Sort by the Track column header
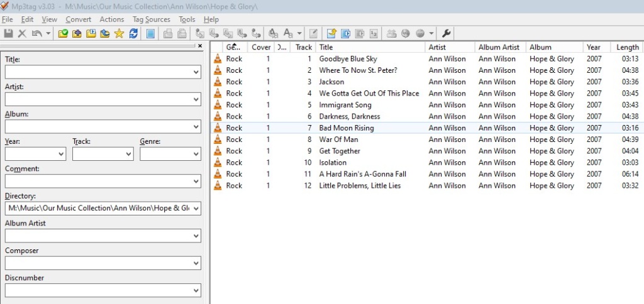644x304 pixels. point(303,47)
